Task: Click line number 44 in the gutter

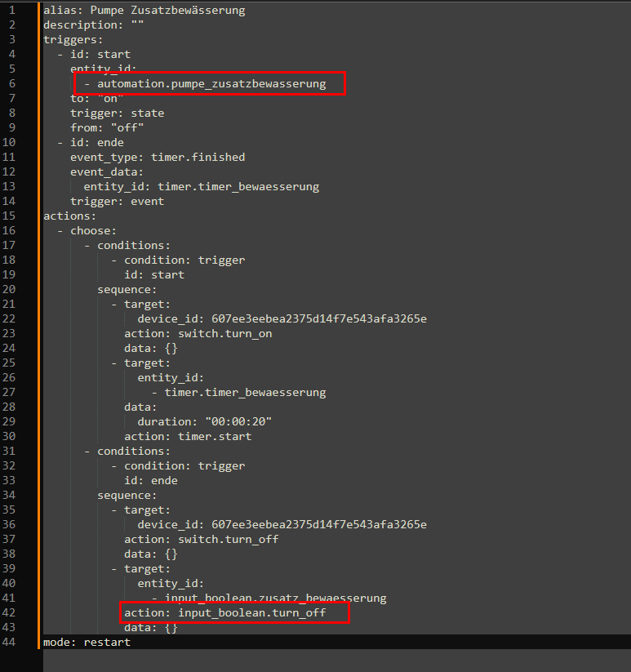Action: coord(10,643)
